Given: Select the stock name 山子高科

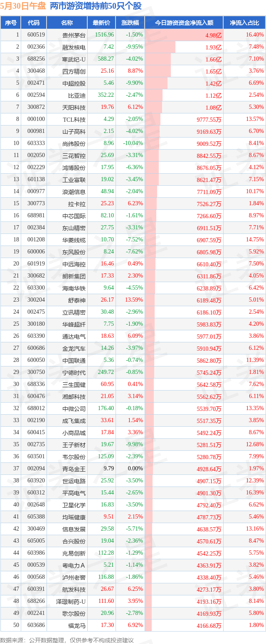Looking at the screenshot, I should coord(74,132).
